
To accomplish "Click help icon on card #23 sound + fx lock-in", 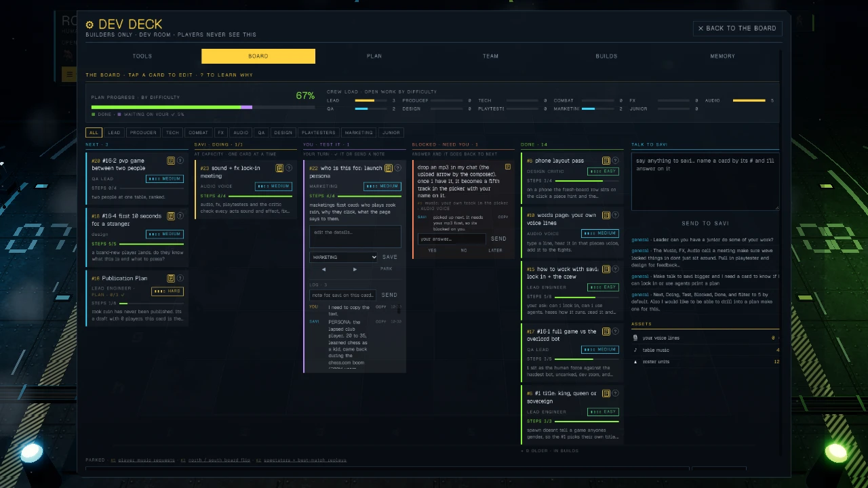I will 289,167.
